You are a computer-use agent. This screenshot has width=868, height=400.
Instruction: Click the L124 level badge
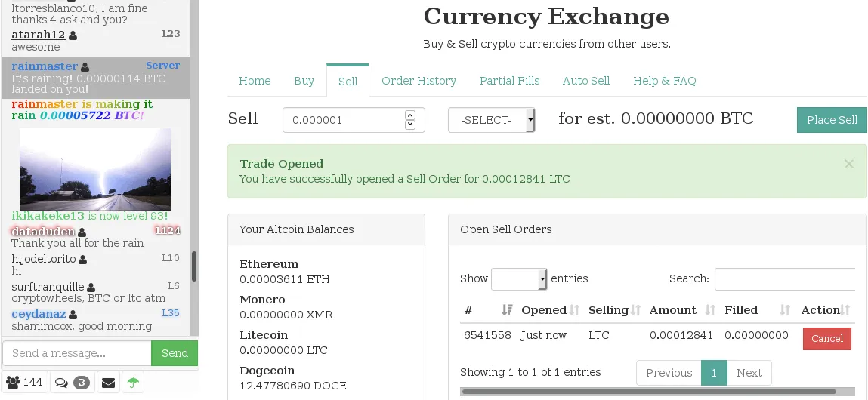pyautogui.click(x=168, y=230)
